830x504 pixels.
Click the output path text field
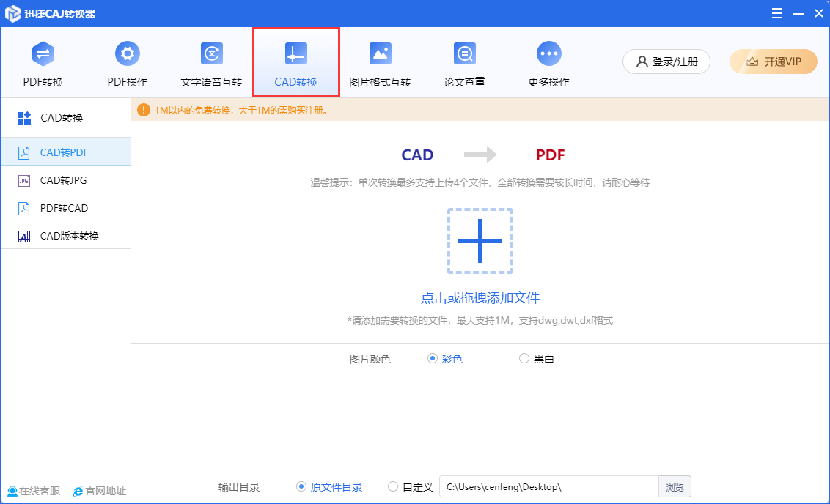tap(548, 487)
